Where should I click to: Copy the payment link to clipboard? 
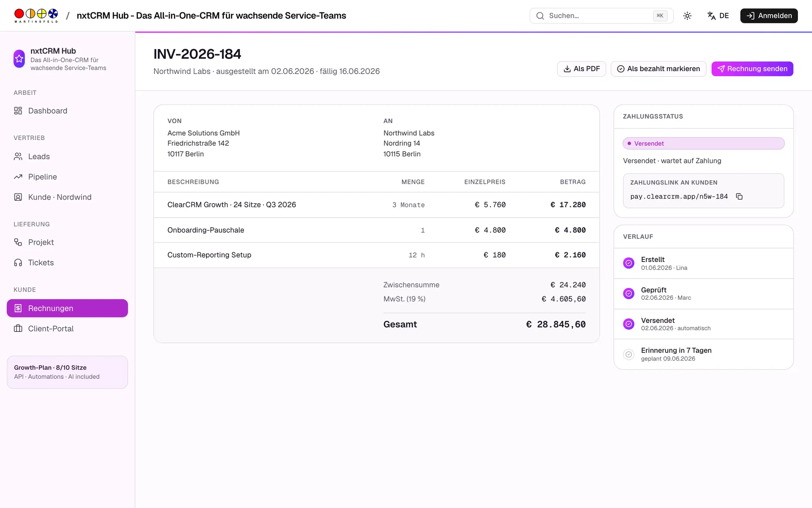(x=739, y=196)
